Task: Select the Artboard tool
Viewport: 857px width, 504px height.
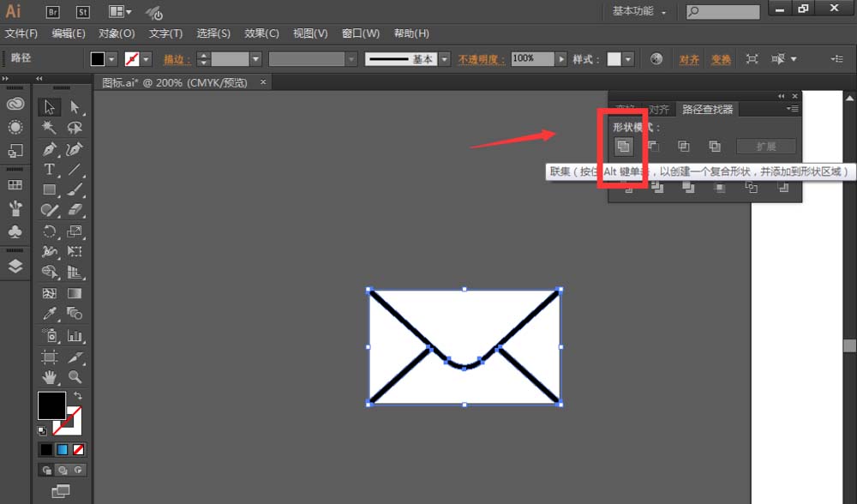Action: (49, 357)
